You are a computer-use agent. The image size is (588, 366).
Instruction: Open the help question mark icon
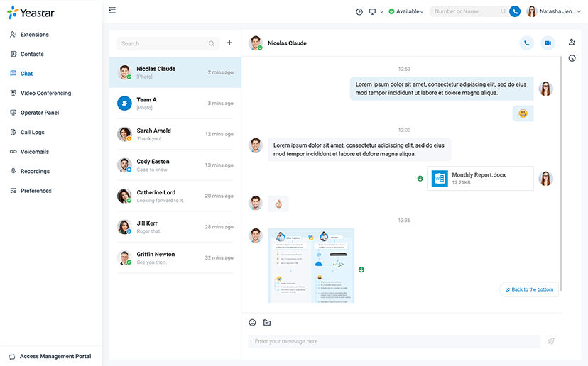pyautogui.click(x=359, y=11)
